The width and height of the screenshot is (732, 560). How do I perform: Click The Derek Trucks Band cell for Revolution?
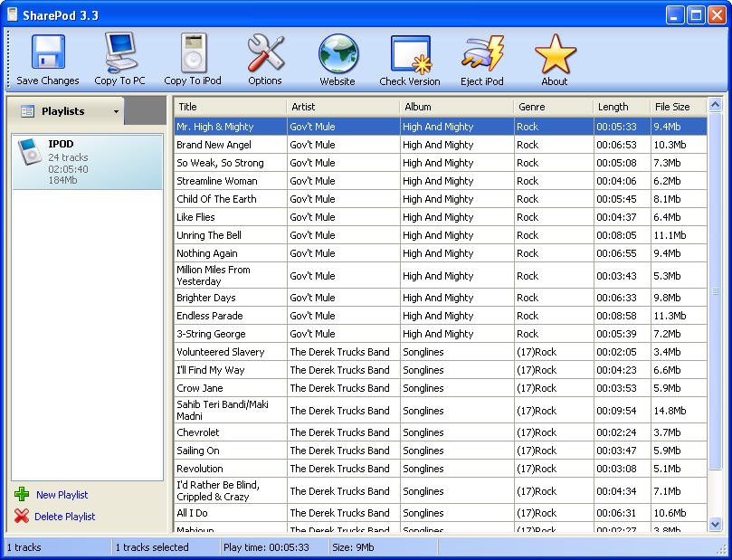click(x=343, y=469)
